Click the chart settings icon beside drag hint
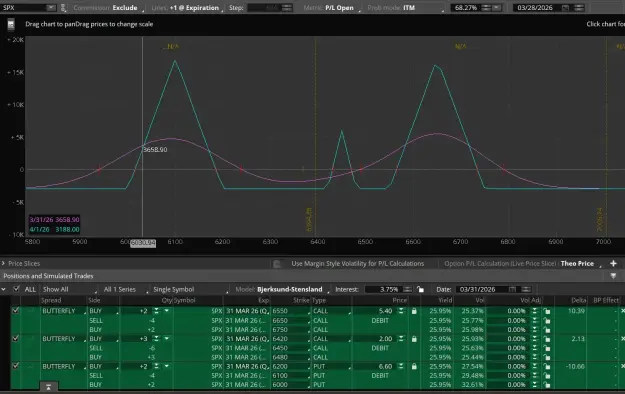This screenshot has width=625, height=394. coord(11,25)
